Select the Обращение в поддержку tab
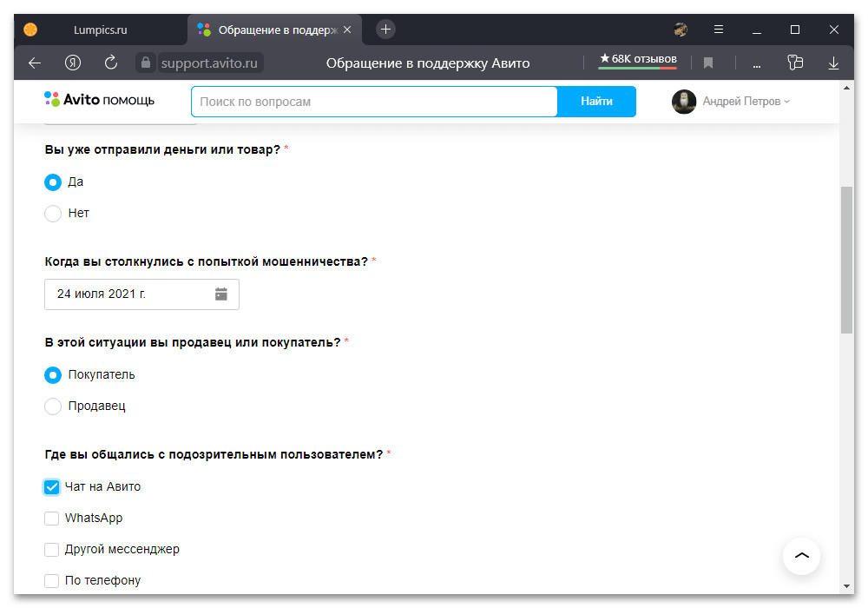This screenshot has height=608, width=868. [x=274, y=30]
